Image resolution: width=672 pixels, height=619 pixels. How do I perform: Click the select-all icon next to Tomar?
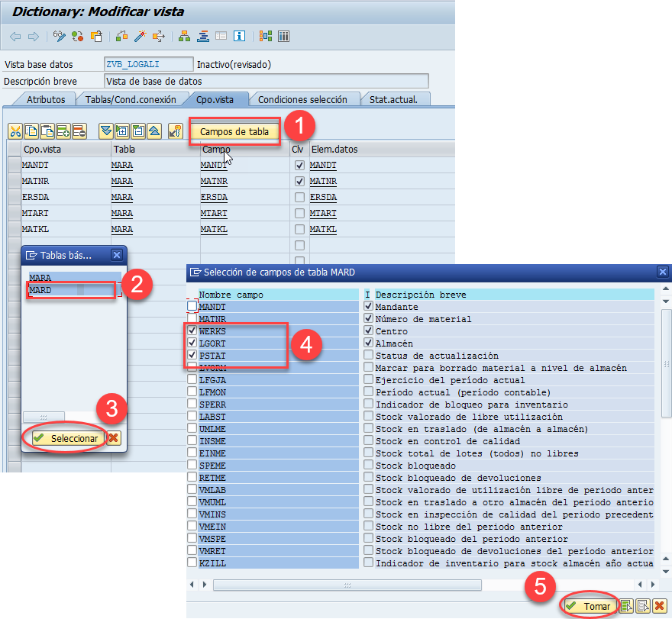(x=627, y=606)
